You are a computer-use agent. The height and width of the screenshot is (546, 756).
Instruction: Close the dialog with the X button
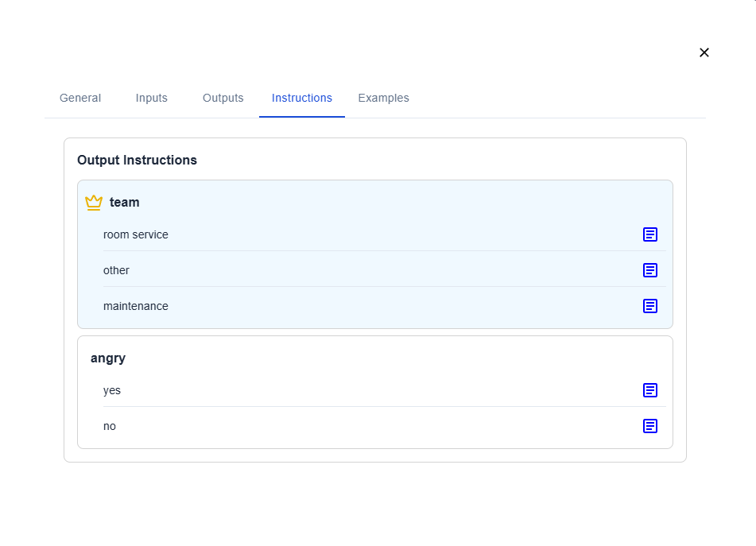point(704,52)
